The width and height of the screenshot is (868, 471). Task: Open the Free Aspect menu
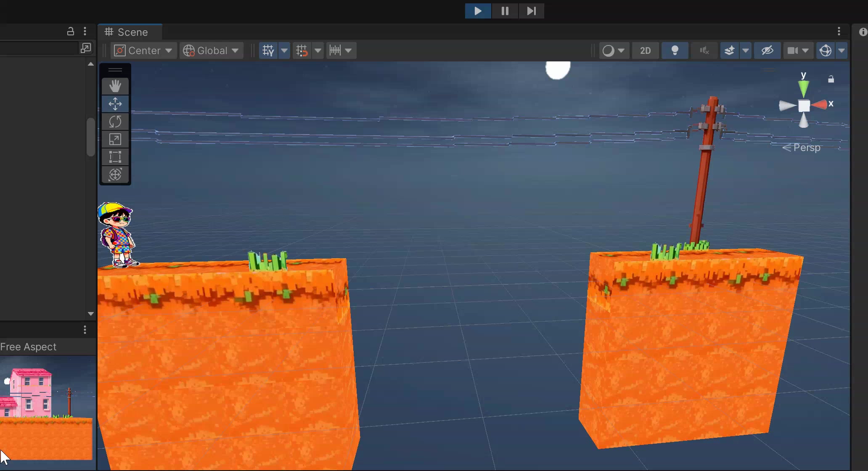tap(28, 347)
